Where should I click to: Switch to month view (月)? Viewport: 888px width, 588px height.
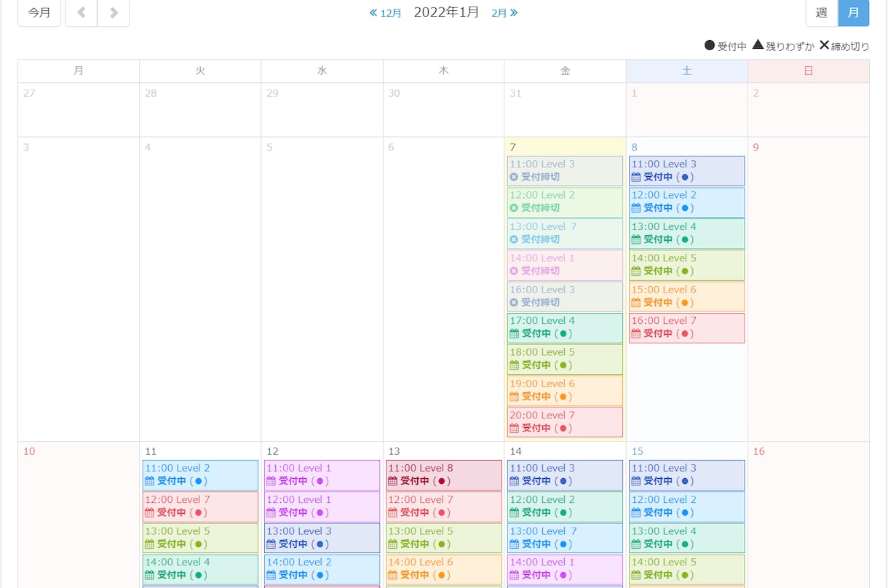click(854, 12)
